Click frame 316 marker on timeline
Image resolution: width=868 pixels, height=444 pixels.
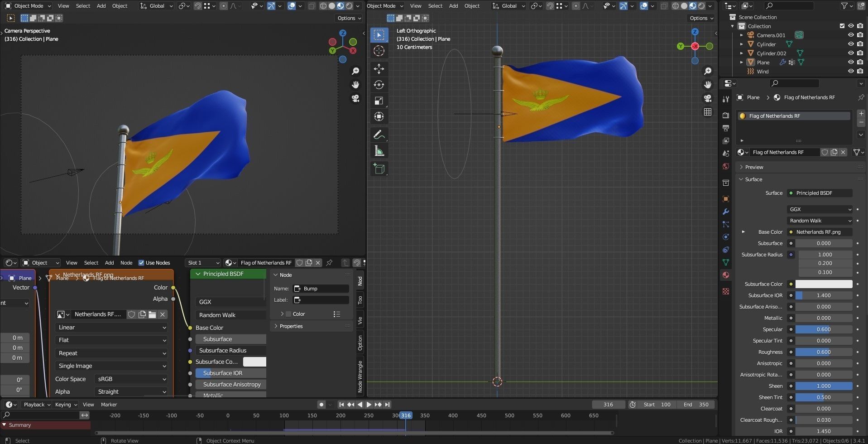tap(405, 415)
